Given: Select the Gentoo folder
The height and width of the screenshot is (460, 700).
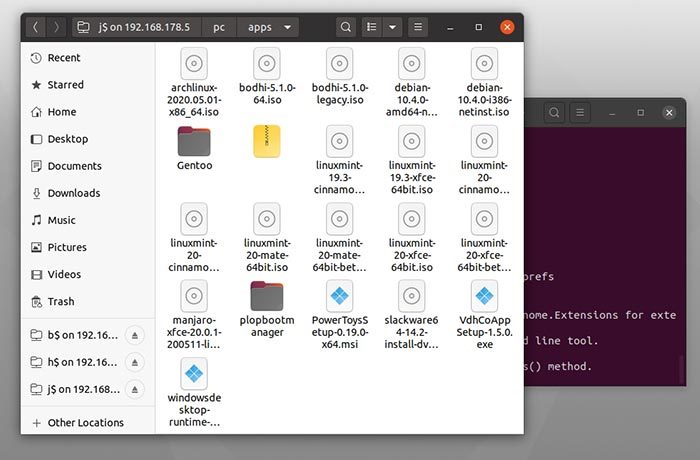Looking at the screenshot, I should coord(194,148).
